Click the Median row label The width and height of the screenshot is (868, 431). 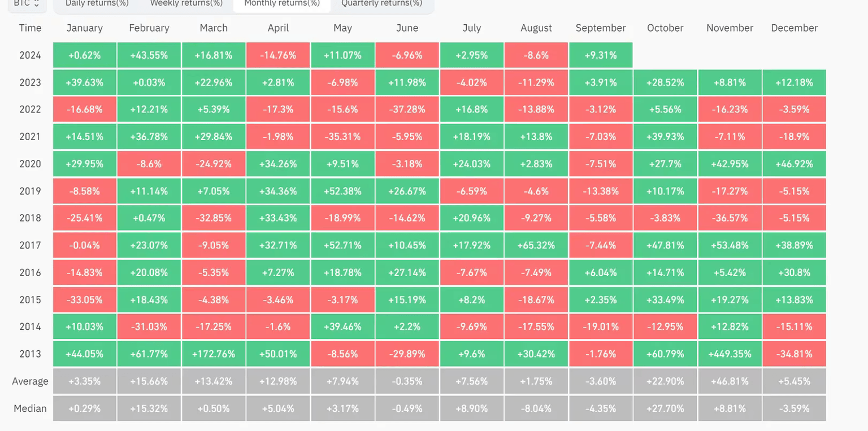pyautogui.click(x=30, y=408)
